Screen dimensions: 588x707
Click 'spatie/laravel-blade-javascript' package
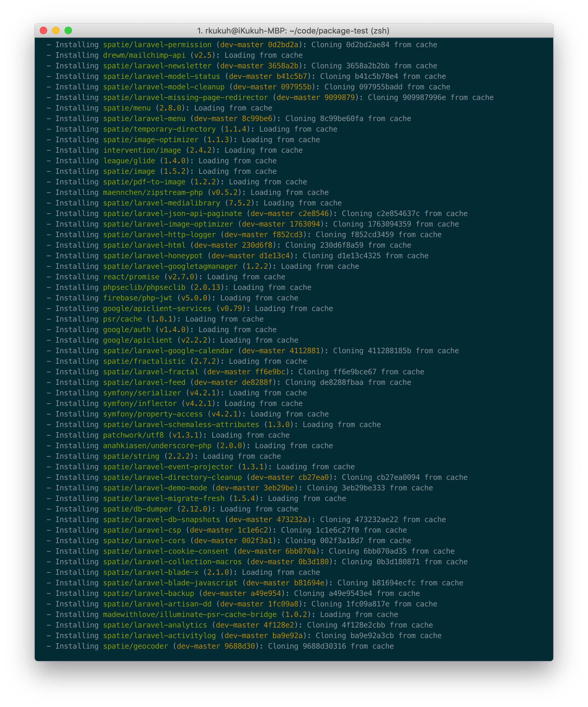170,583
